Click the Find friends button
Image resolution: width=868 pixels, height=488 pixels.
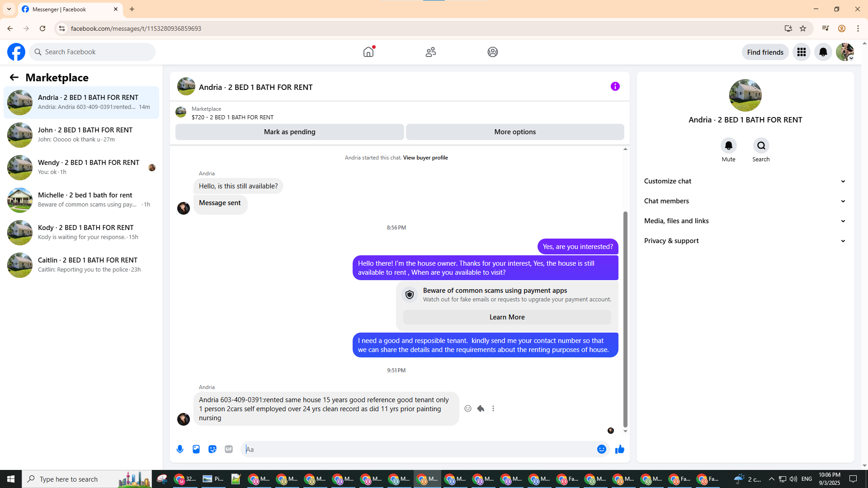tap(765, 52)
